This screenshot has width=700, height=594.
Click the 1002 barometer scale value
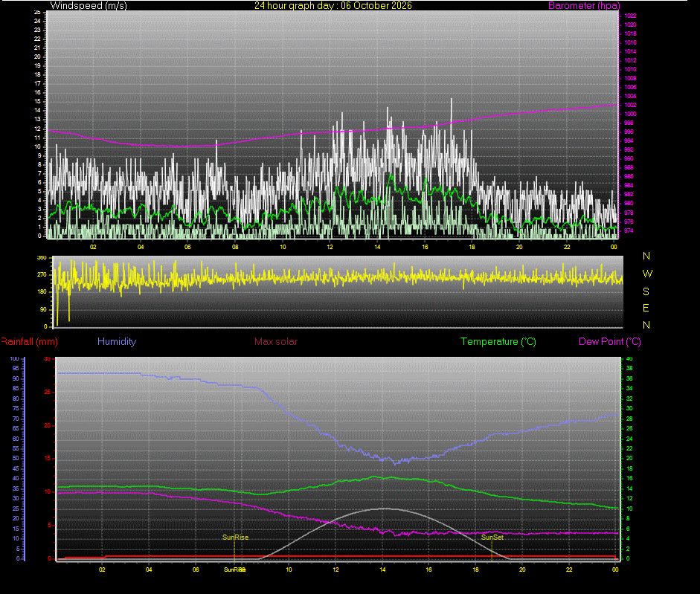pyautogui.click(x=630, y=105)
